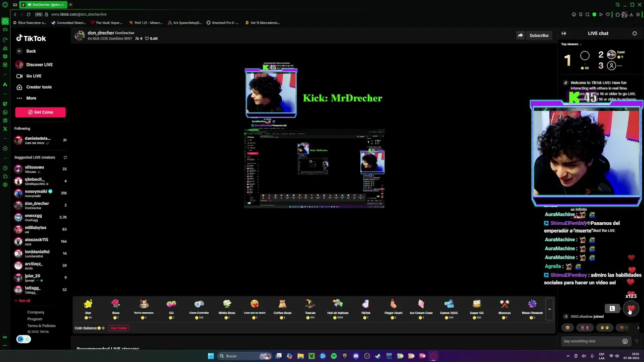Click the share arrow next to Subscribe

520,35
